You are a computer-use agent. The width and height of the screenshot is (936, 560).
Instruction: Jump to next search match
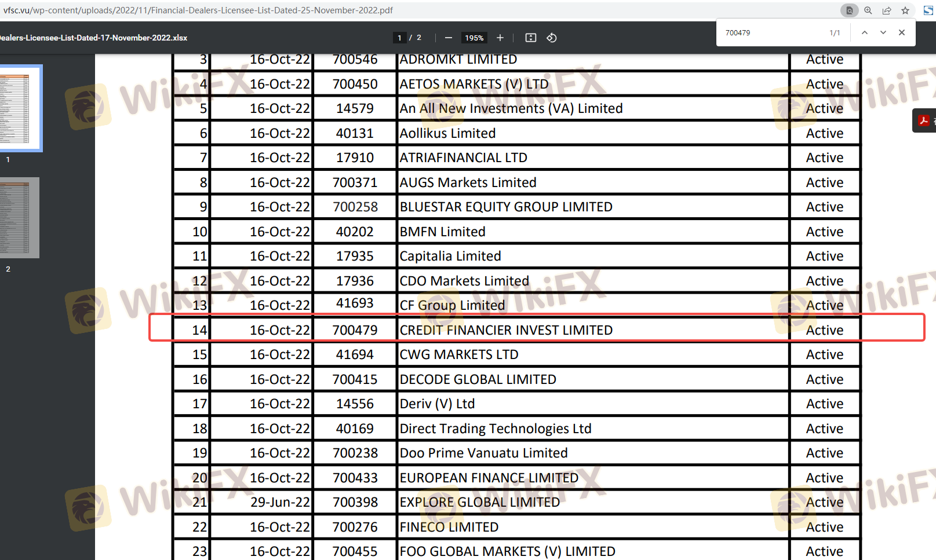click(x=883, y=33)
